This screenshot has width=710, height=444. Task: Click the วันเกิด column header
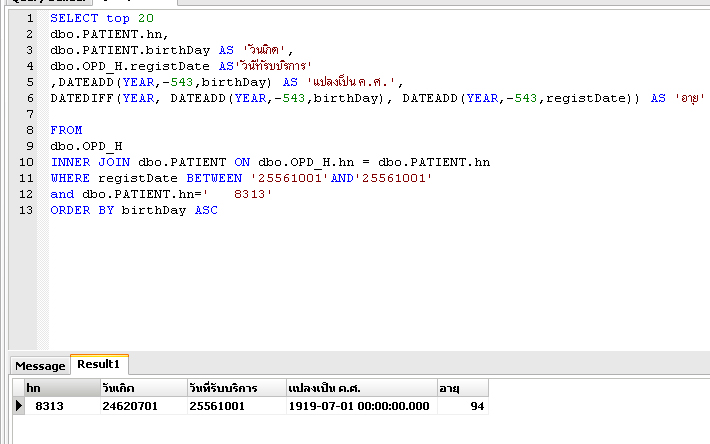pos(144,388)
